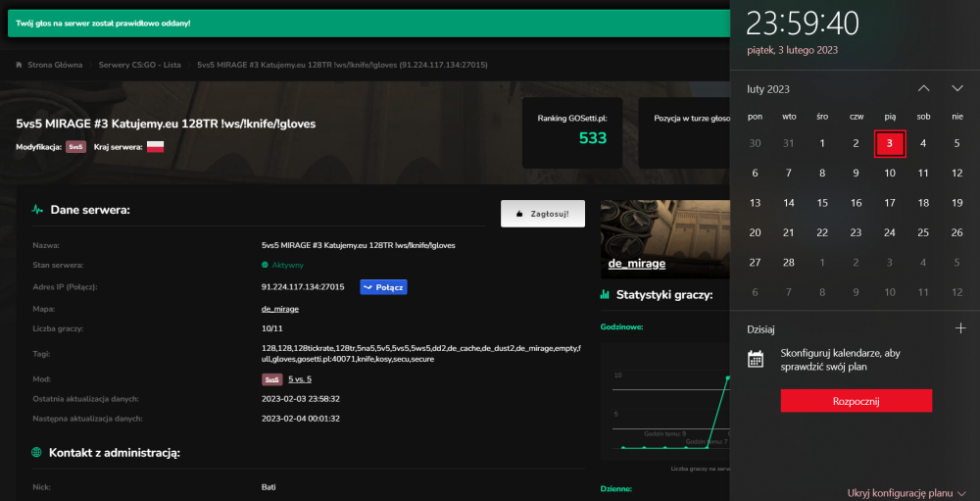Screen dimensions: 980x501
Task: Select January 30 in calendar
Action: point(755,143)
